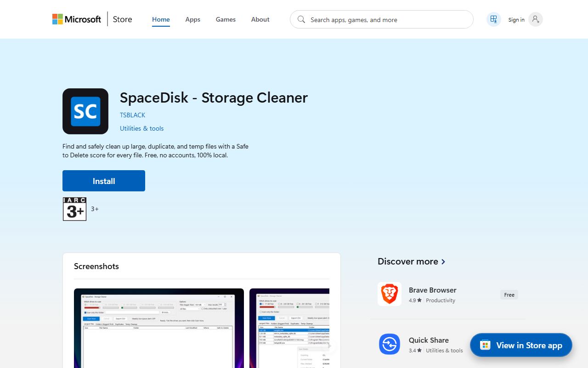This screenshot has width=588, height=368.
Task: Open the Store home link
Action: [x=122, y=19]
